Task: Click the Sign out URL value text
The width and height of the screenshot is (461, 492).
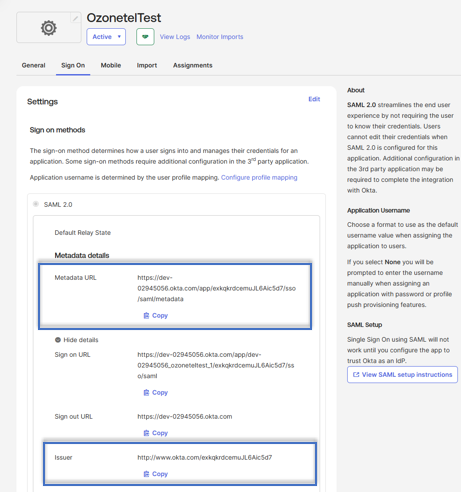Action: tap(185, 416)
